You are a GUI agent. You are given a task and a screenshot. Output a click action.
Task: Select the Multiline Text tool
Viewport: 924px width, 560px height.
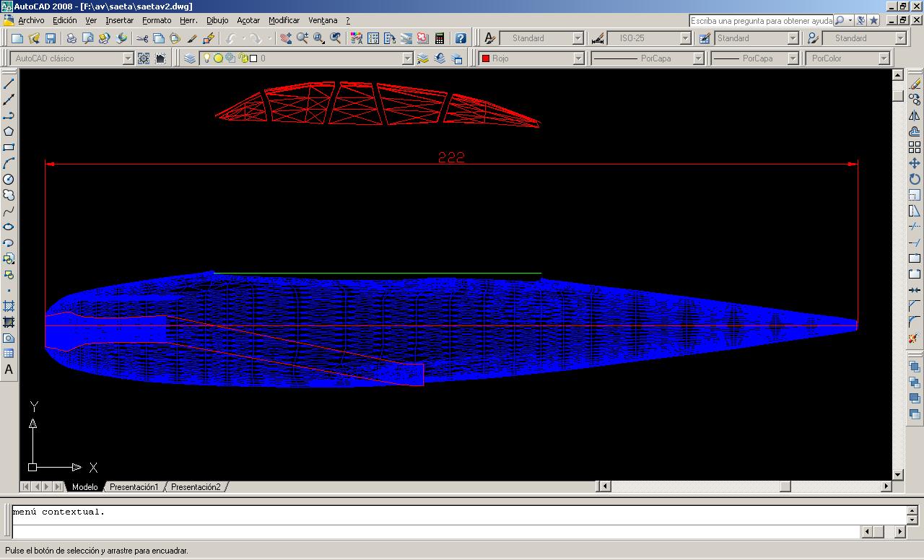tap(9, 369)
